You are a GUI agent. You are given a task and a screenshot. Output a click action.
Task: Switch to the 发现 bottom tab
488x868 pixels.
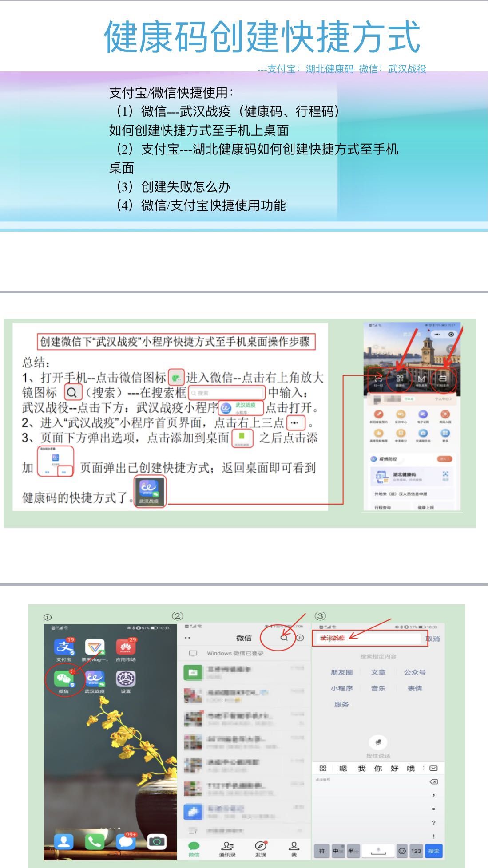pyautogui.click(x=261, y=848)
